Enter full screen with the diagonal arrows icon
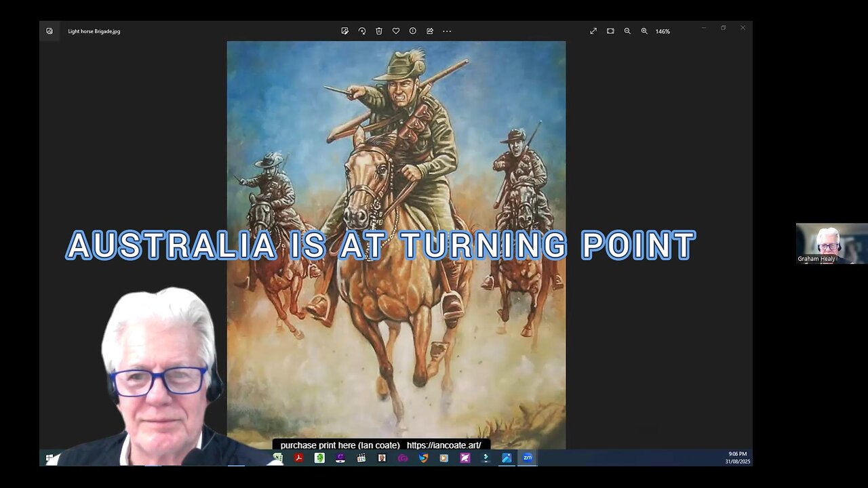 pyautogui.click(x=593, y=31)
